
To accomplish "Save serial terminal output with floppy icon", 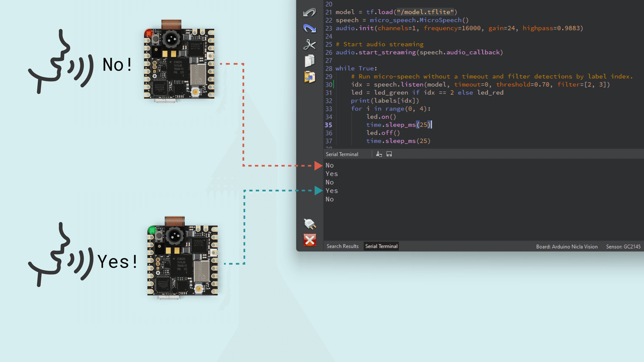I will (389, 154).
